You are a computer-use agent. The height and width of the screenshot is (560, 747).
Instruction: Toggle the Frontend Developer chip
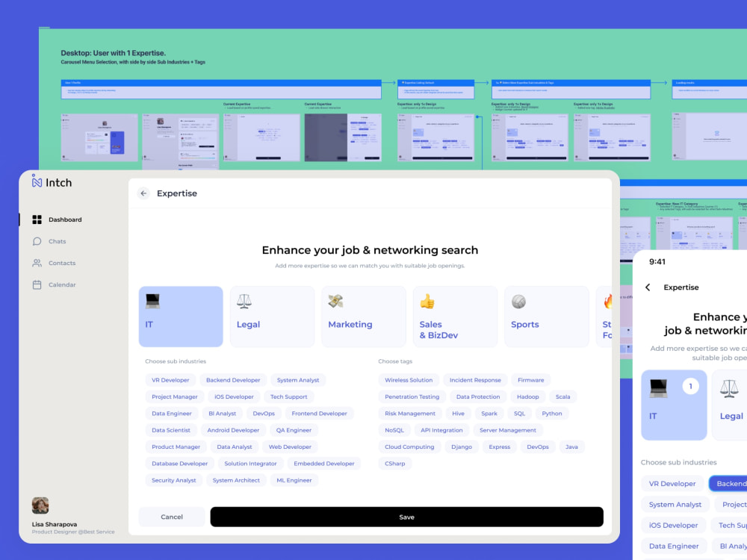pyautogui.click(x=319, y=414)
